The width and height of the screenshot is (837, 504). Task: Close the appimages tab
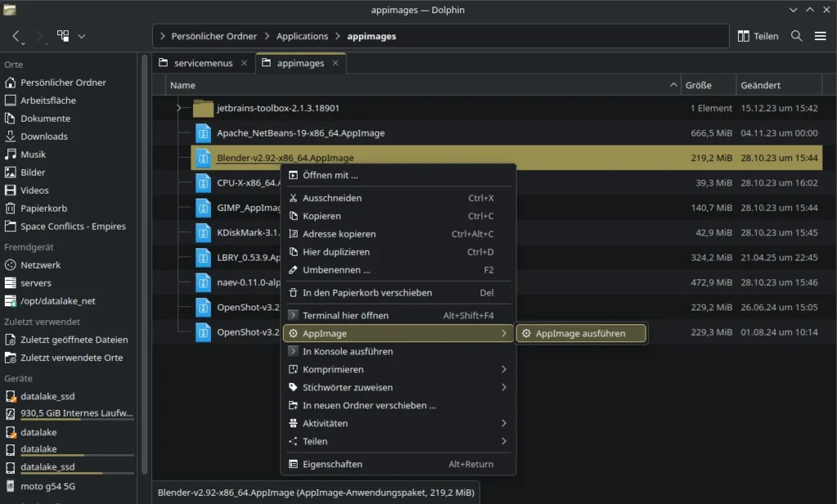tap(335, 63)
